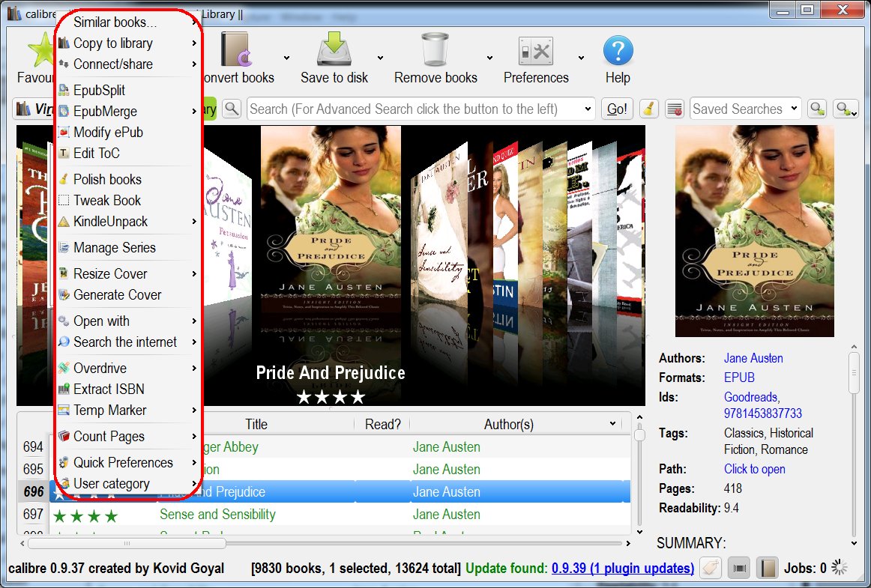Click the Pride and Prejudice cover thumbnail in details
The width and height of the screenshot is (871, 588).
point(754,231)
